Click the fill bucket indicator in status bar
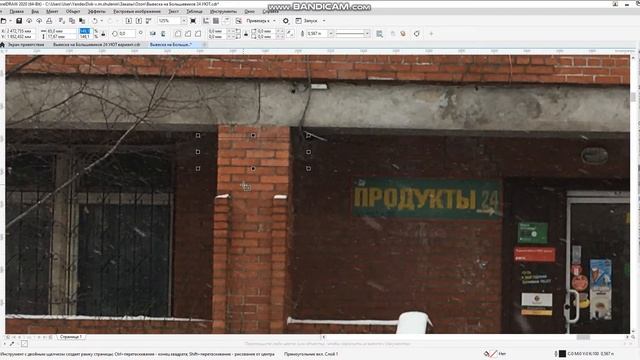Viewport: 640px width, 360px height. pyautogui.click(x=487, y=353)
